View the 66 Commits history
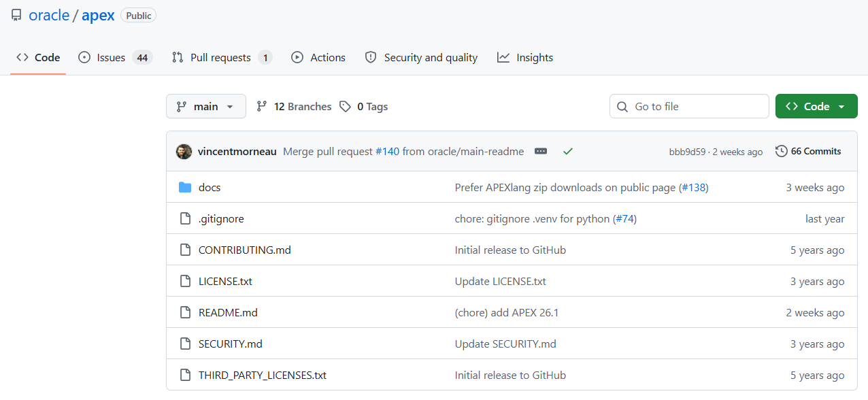Image resolution: width=868 pixels, height=400 pixels. 808,151
